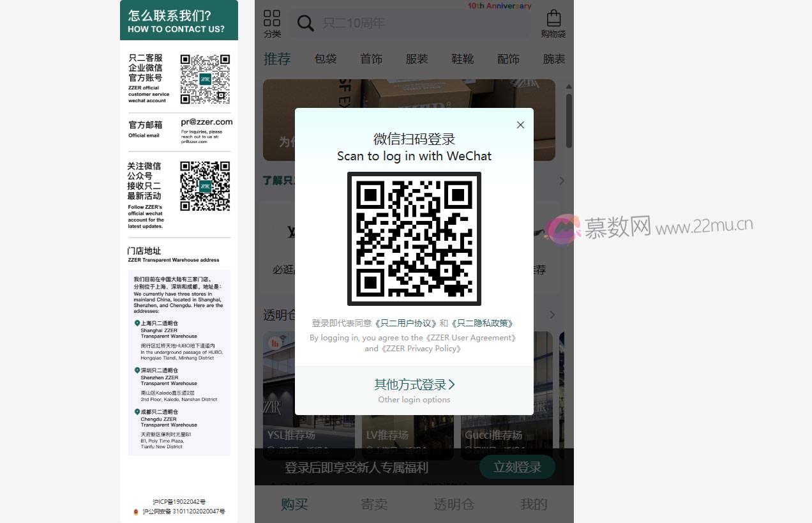The width and height of the screenshot is (812, 523).
Task: Open the 分类 category grid icon
Action: point(272,23)
